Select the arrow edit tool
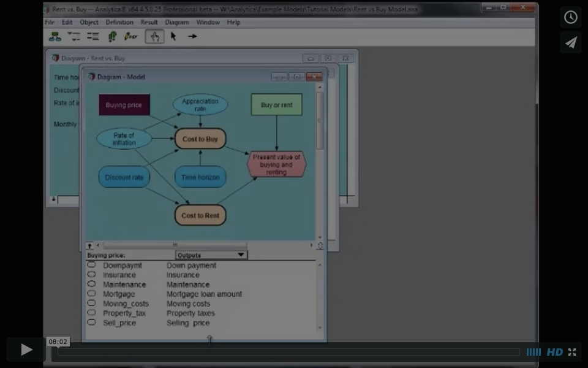588x368 pixels. tap(173, 37)
